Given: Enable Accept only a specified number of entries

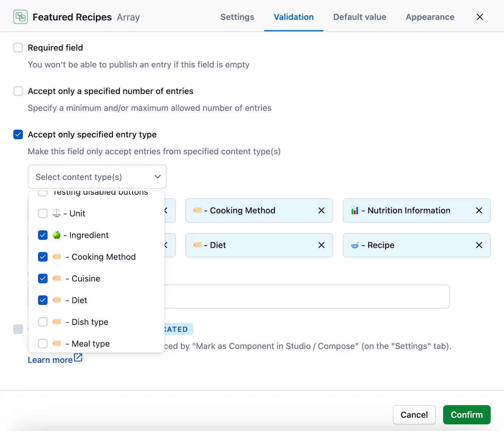Looking at the screenshot, I should pos(18,91).
